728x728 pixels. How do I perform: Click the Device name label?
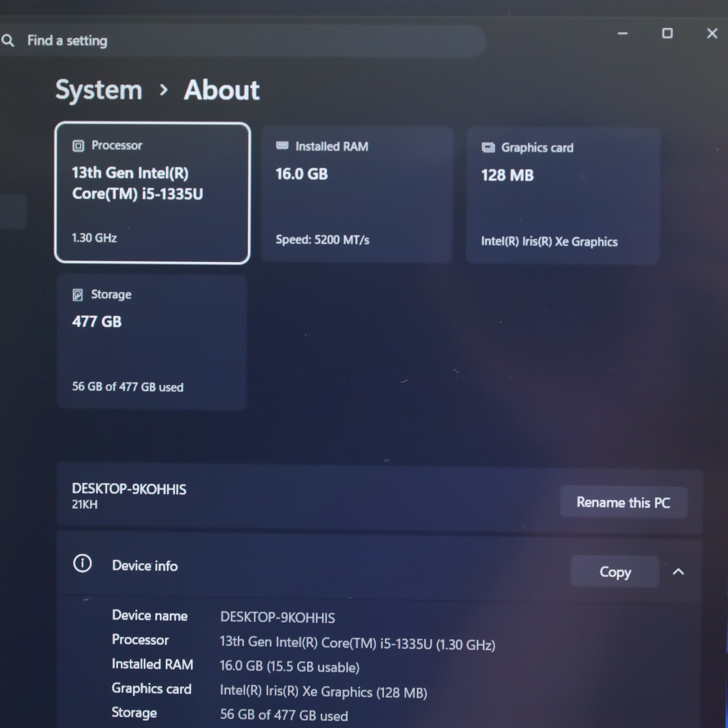tap(150, 616)
